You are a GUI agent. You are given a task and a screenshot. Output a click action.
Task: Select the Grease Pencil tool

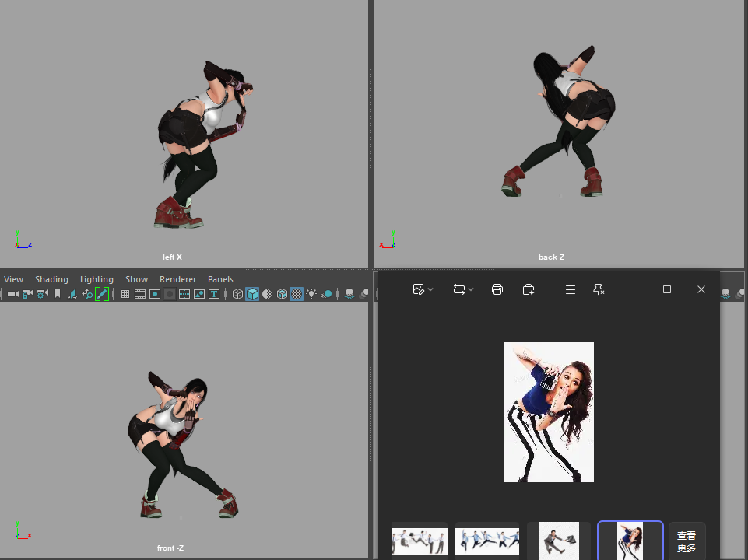pyautogui.click(x=102, y=294)
